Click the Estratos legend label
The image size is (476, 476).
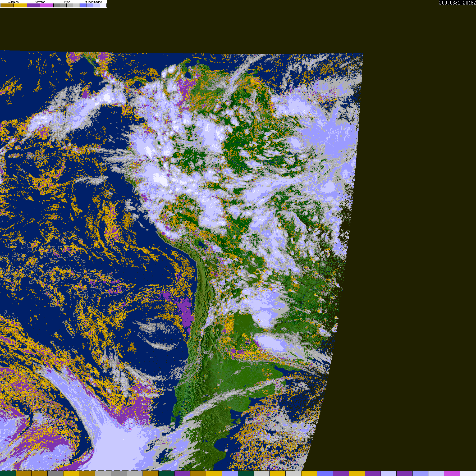click(x=40, y=2)
